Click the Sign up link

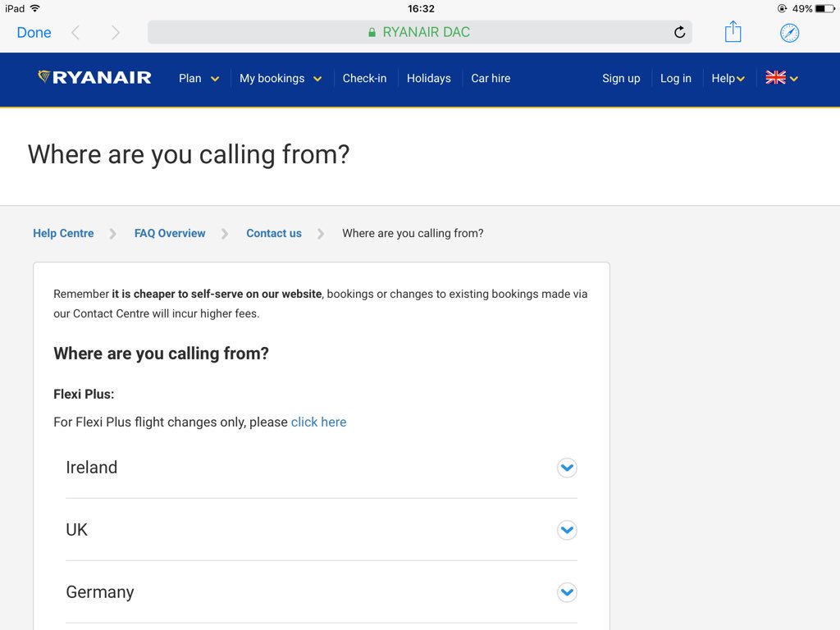tap(621, 78)
